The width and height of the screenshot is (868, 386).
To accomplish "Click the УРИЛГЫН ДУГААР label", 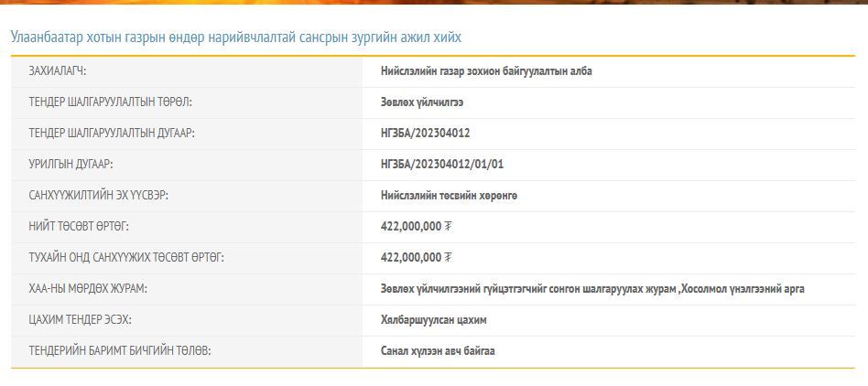I will [x=71, y=165].
